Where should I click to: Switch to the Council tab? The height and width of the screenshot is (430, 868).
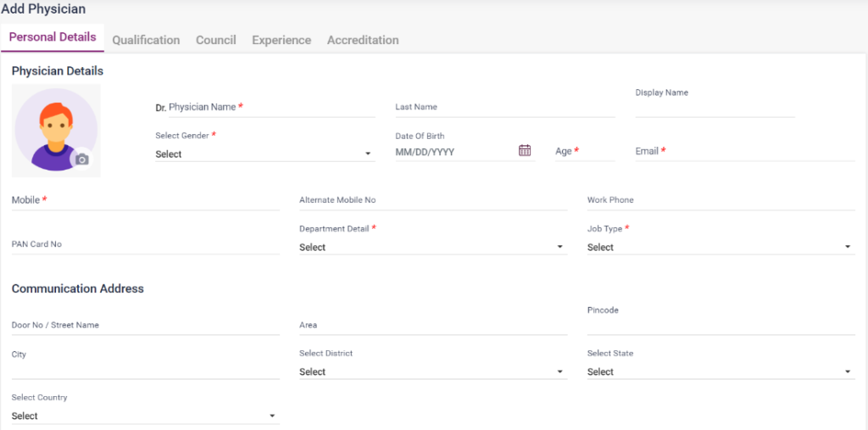pos(215,40)
